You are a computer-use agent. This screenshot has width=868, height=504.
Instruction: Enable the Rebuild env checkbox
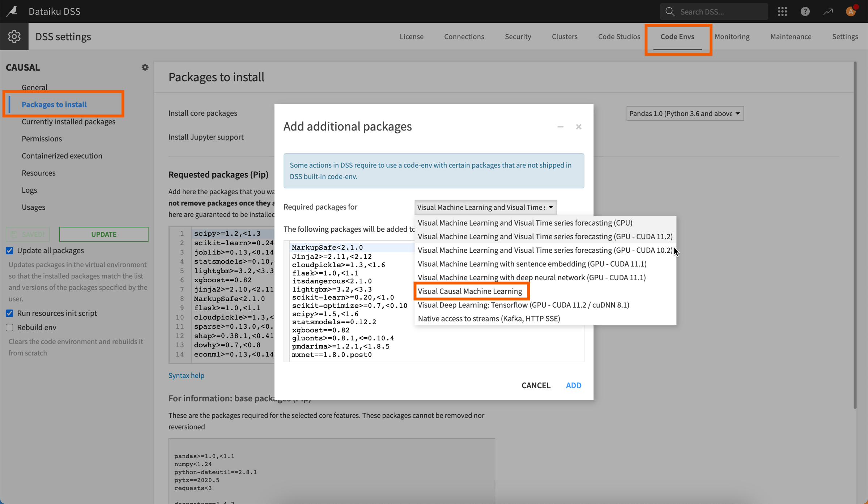(x=9, y=327)
